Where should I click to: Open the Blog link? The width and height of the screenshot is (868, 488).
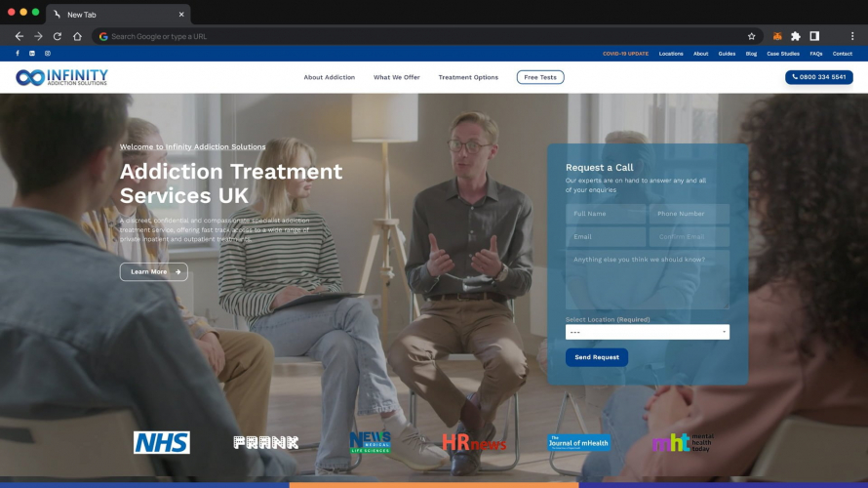751,54
